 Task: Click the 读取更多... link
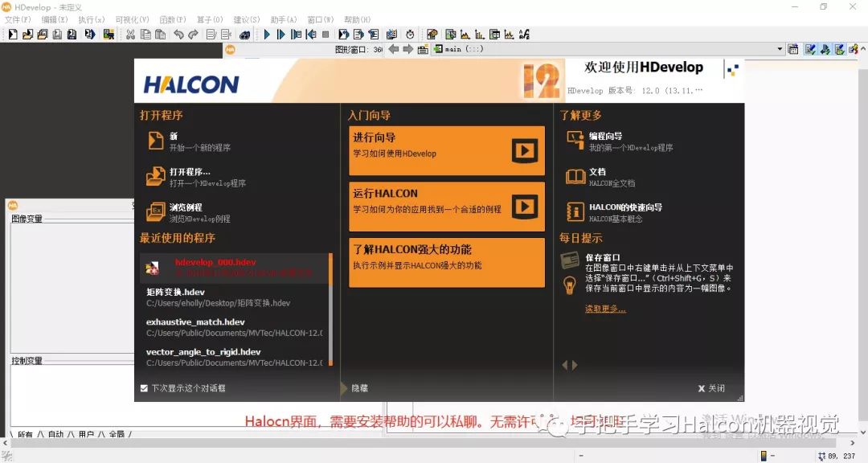point(606,309)
